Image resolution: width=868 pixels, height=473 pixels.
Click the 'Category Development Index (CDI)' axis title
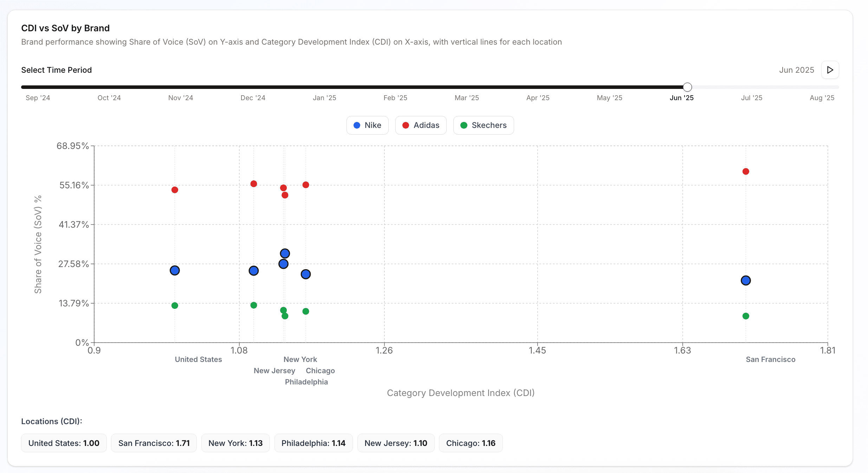point(461,393)
